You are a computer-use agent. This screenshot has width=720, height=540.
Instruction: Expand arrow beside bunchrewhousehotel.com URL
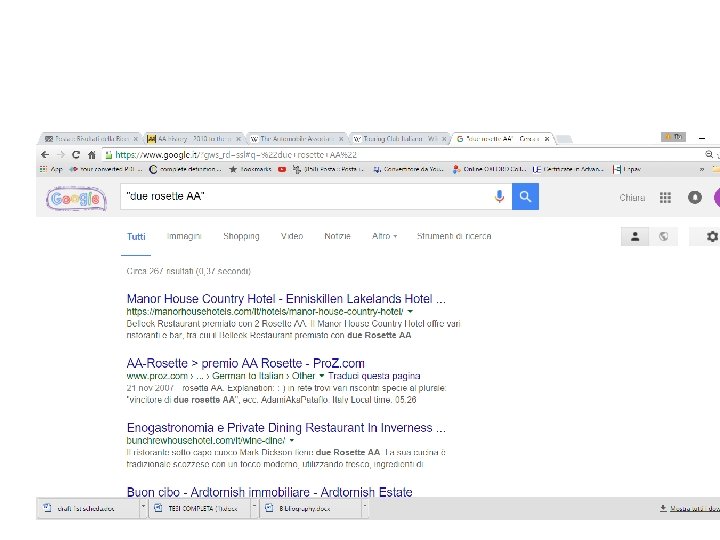(x=292, y=440)
